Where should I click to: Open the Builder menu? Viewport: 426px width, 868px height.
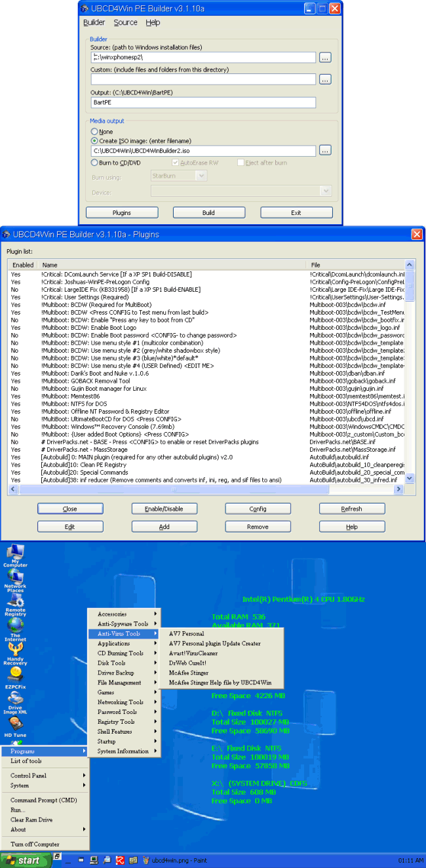94,22
